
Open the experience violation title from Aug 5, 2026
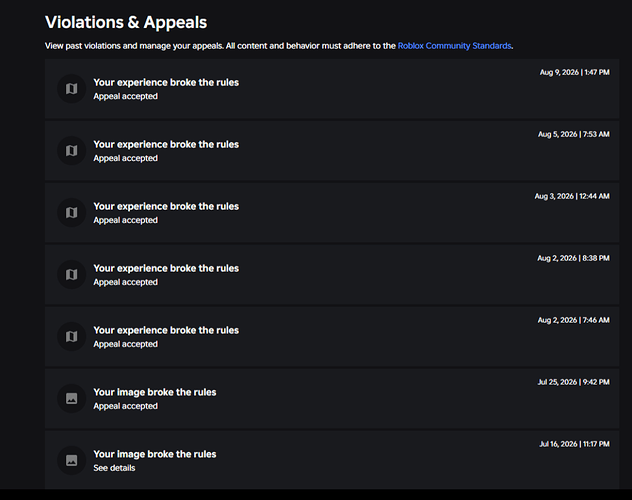click(166, 144)
